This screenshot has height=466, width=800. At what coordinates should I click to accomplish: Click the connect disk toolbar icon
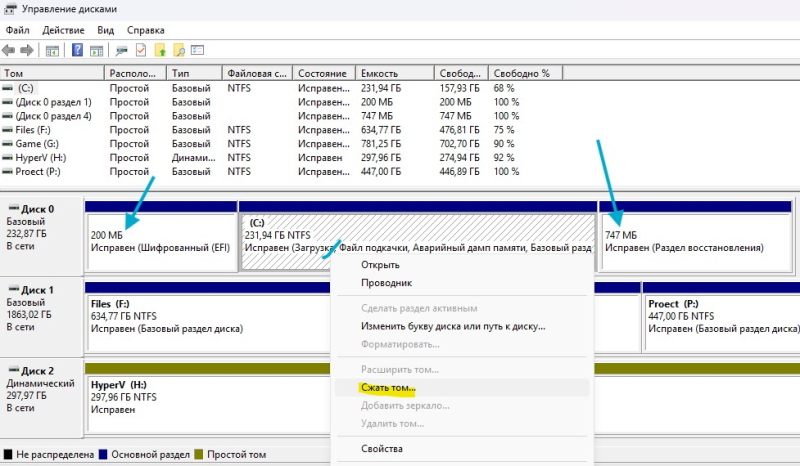121,50
